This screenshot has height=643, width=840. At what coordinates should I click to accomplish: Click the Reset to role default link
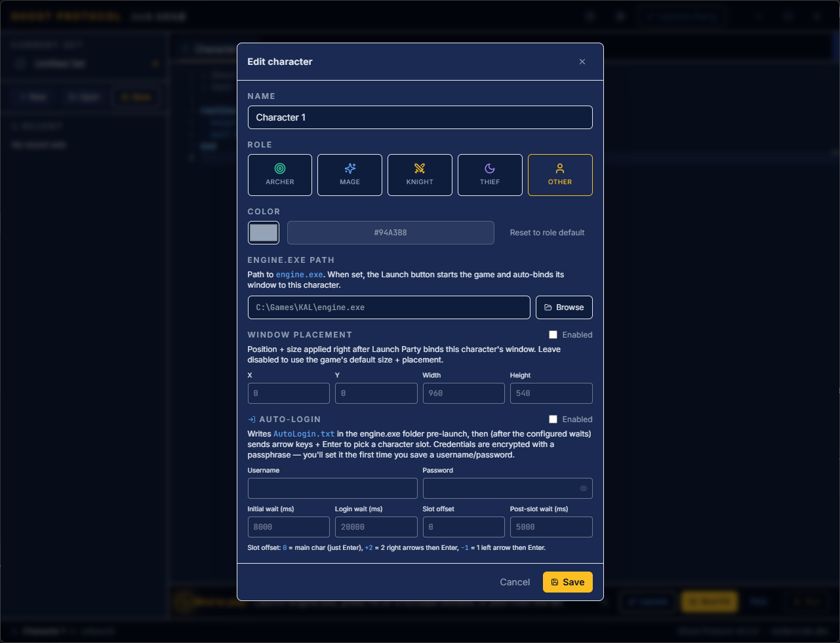(x=547, y=233)
